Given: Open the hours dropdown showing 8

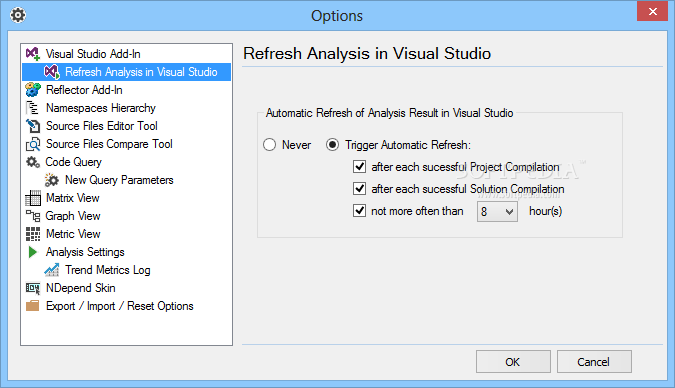Looking at the screenshot, I should [497, 212].
